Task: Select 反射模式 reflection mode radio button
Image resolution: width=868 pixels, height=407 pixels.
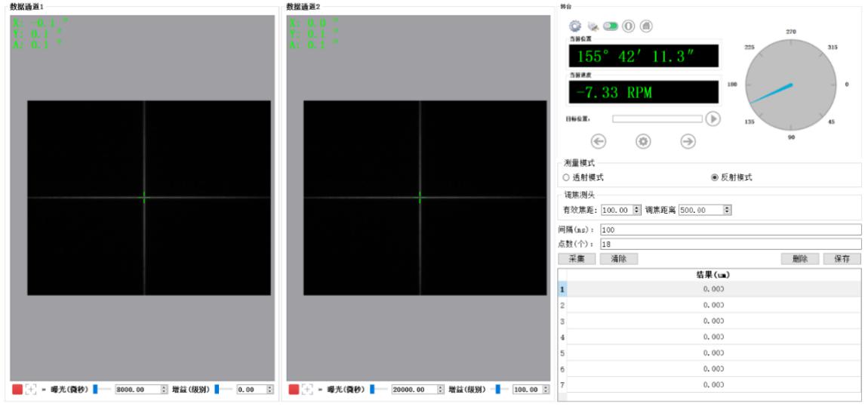Action: click(x=714, y=177)
